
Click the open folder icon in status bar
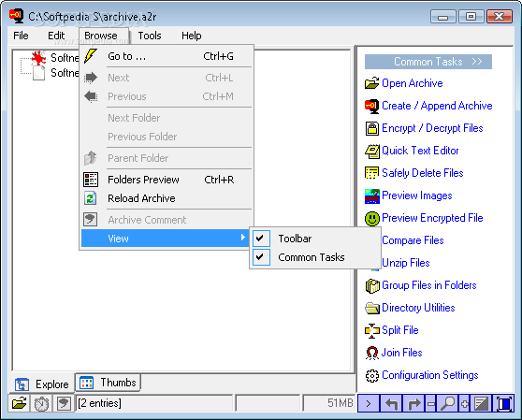click(19, 403)
